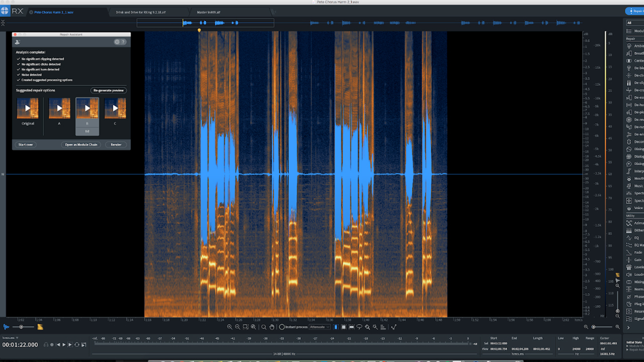Open the Interpolate module icon
The image size is (644, 362).
(629, 171)
